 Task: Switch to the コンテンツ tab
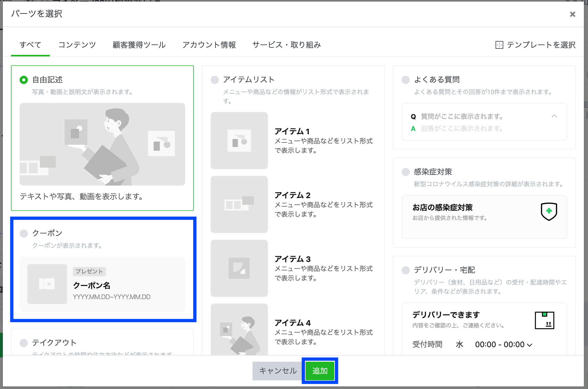coord(77,45)
